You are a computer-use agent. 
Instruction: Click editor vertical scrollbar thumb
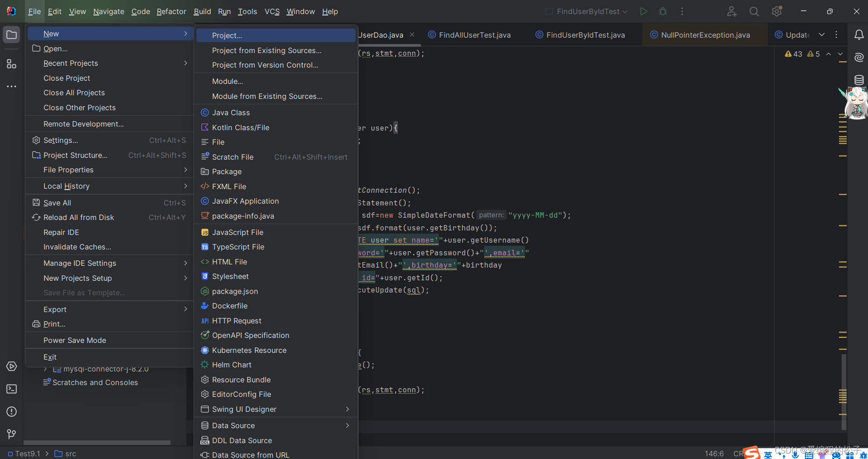[x=844, y=392]
